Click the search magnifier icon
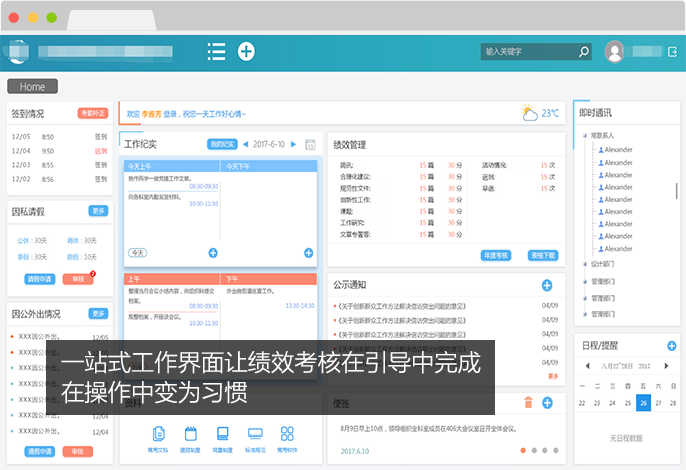The height and width of the screenshot is (470, 686). 584,51
